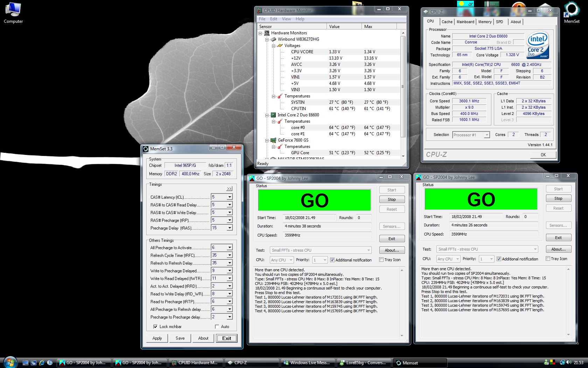Screen dimensions: 588x368
Task: Switch to CPUID Hardware Monitor taskbar button
Action: [196, 363]
